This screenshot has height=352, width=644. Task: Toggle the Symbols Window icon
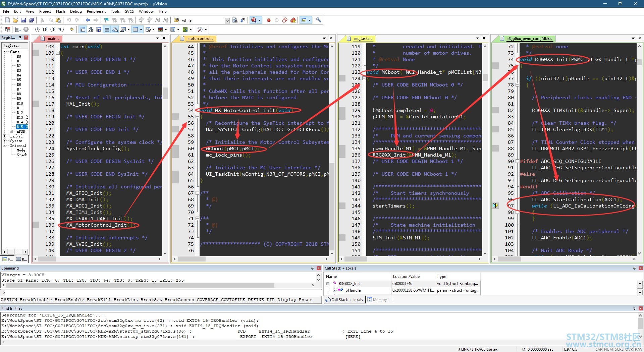99,30
